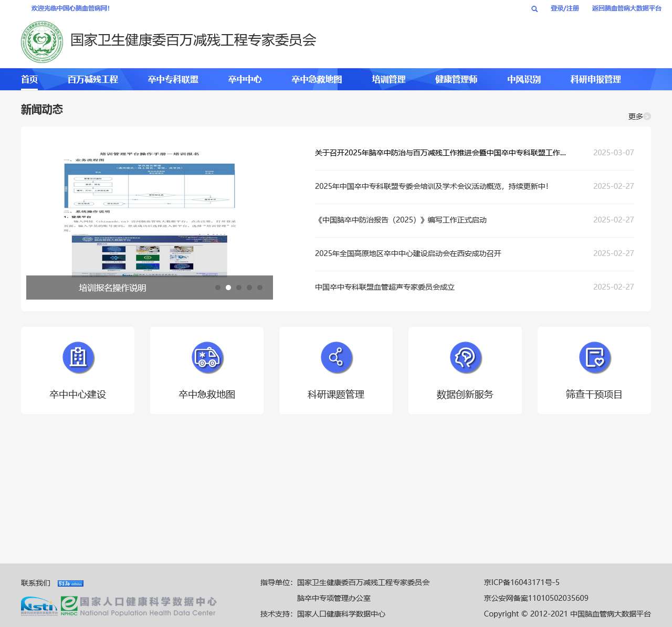
Task: Open news 2025年全国高原地区卒中中心建设启动会
Action: pyautogui.click(x=408, y=253)
